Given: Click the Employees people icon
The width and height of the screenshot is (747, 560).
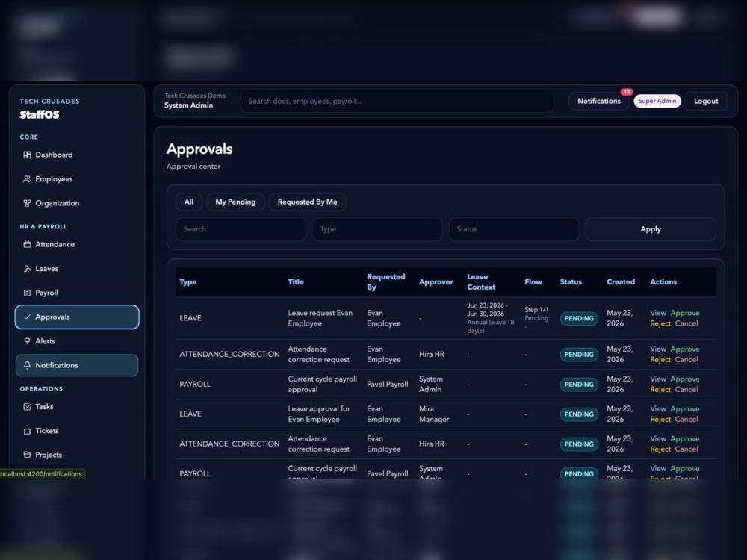Looking at the screenshot, I should (27, 179).
